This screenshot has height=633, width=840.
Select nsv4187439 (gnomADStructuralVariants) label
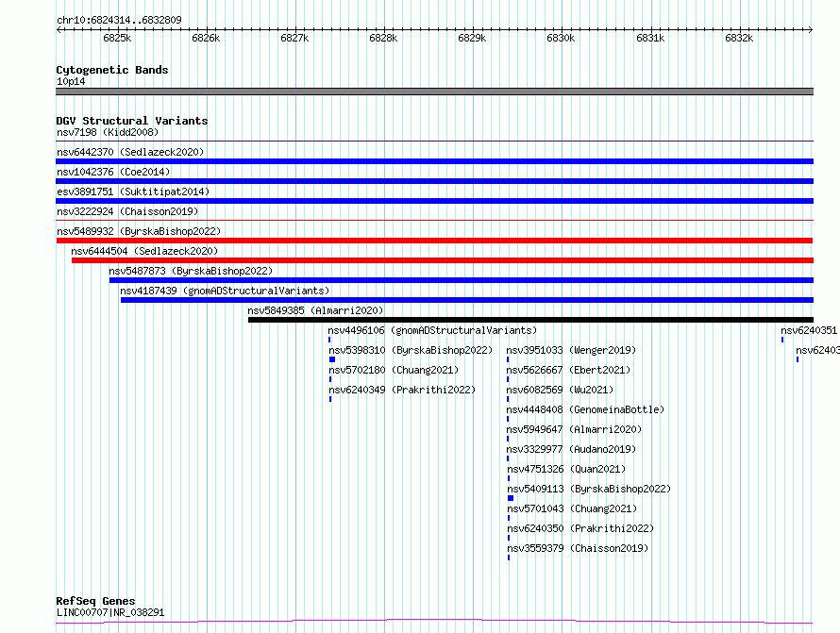(x=225, y=291)
